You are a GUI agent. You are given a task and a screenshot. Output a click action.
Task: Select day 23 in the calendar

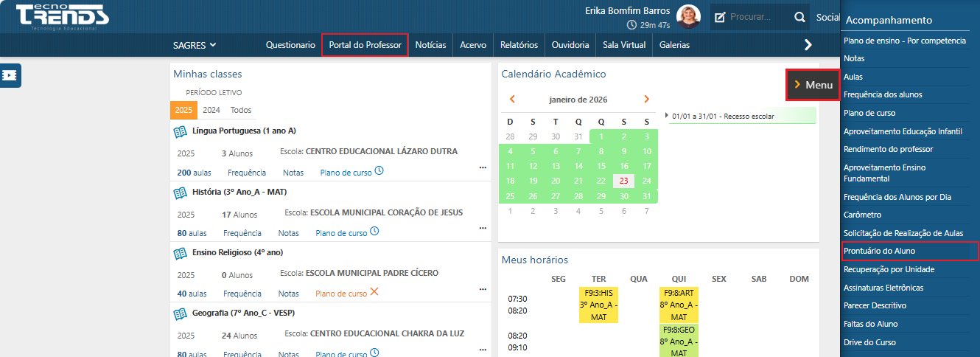623,181
